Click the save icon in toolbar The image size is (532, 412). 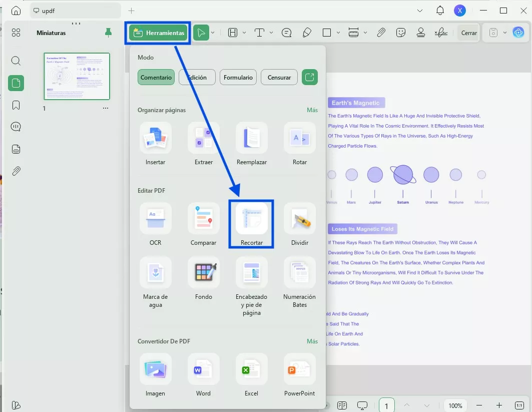click(493, 33)
